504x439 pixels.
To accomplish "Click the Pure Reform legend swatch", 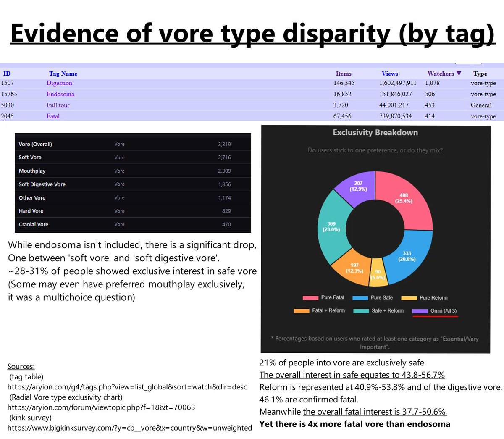I will [x=409, y=298].
